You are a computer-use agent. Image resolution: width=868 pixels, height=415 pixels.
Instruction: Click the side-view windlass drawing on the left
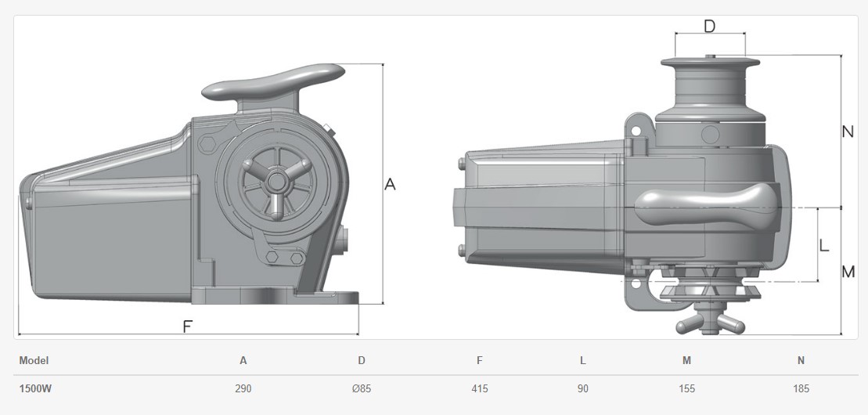tap(188, 196)
